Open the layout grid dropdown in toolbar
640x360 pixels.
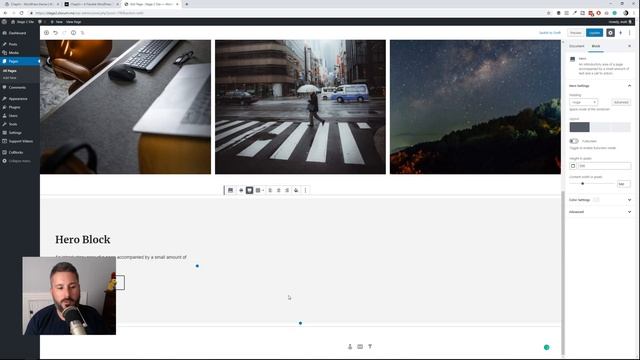(259, 190)
